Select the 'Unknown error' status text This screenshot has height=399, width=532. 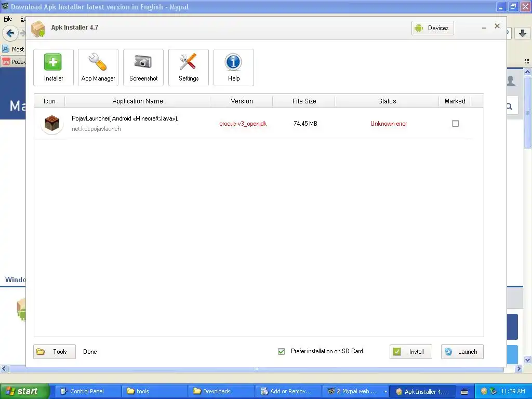pos(389,124)
